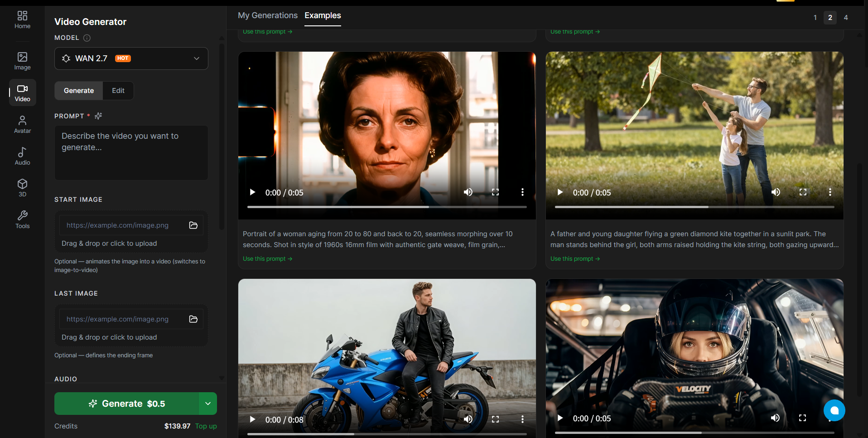Screen dimensions: 868x438
Task: Enter fullscreen on the racing helmet video
Action: click(803, 418)
